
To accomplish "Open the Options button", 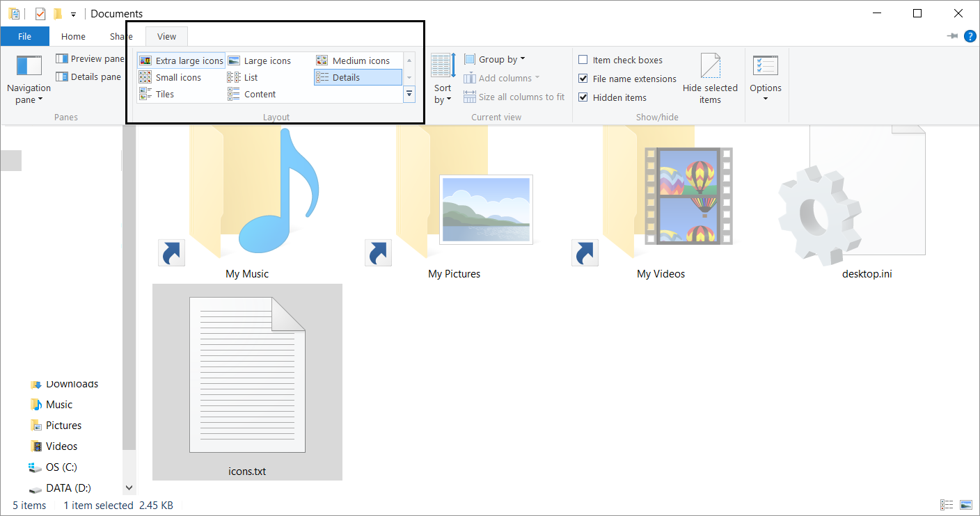I will point(766,76).
